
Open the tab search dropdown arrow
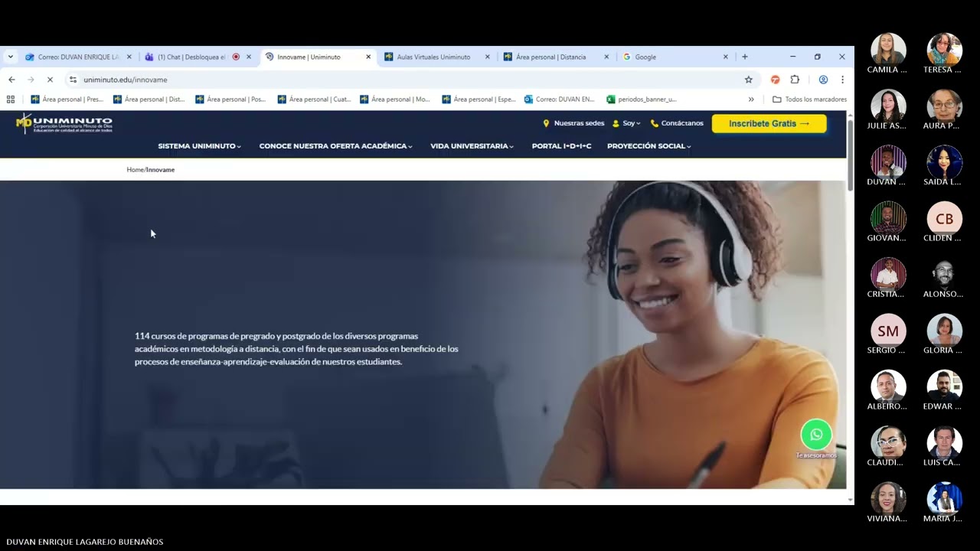11,57
